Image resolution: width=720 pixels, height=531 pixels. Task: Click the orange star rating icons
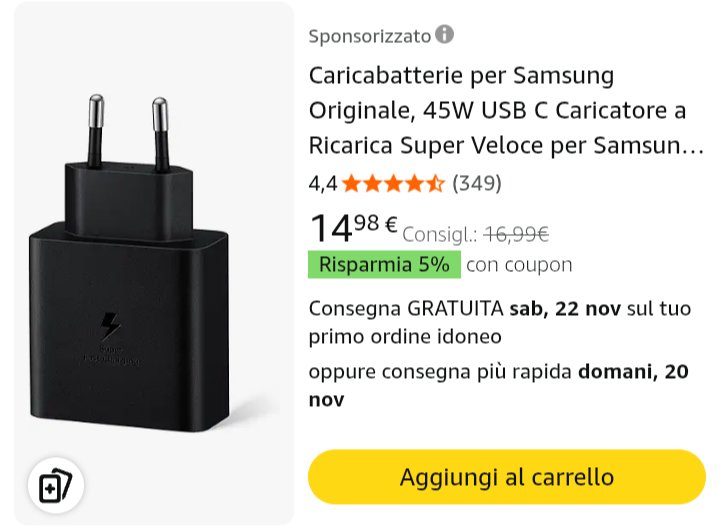(x=394, y=184)
